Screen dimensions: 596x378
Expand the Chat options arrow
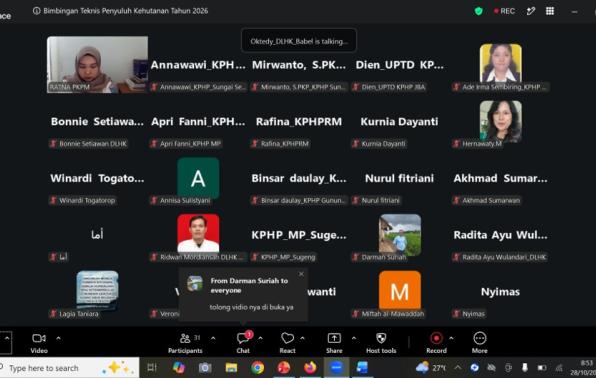point(260,338)
